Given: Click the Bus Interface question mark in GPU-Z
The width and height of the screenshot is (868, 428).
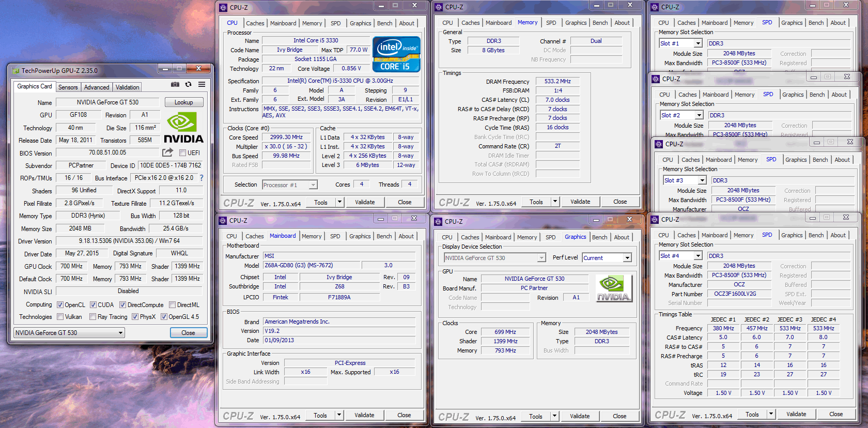Looking at the screenshot, I should [202, 178].
